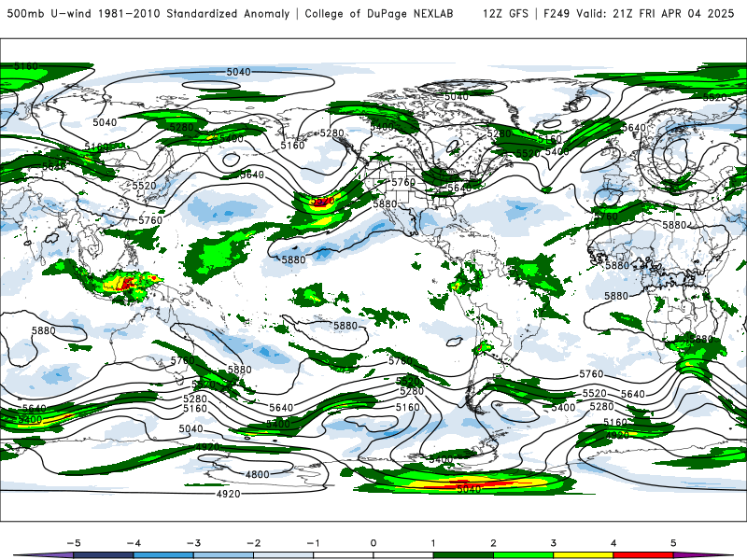This screenshot has height=560, width=747.
Task: Click the 'College of DuPage NEXLAB' text
Action: click(379, 13)
